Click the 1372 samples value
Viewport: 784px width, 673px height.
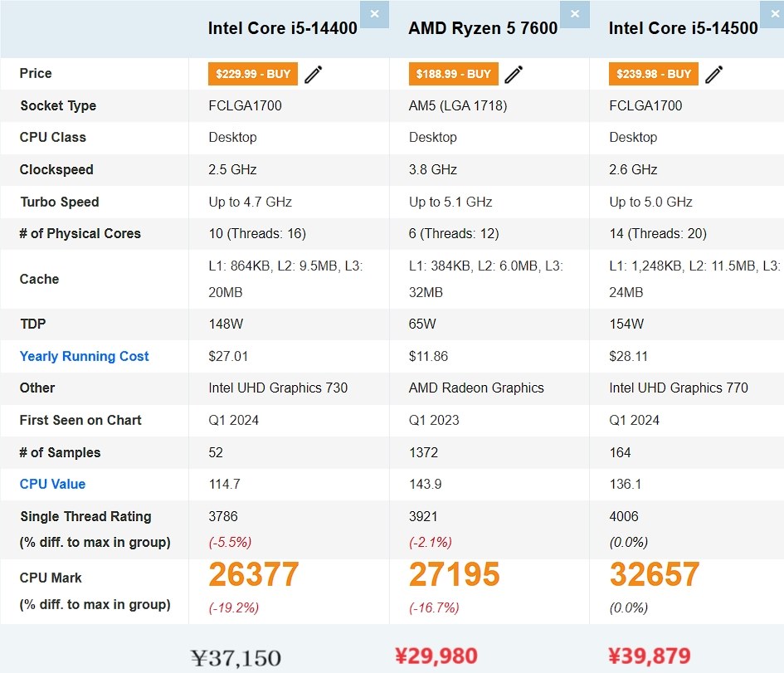[x=423, y=452]
